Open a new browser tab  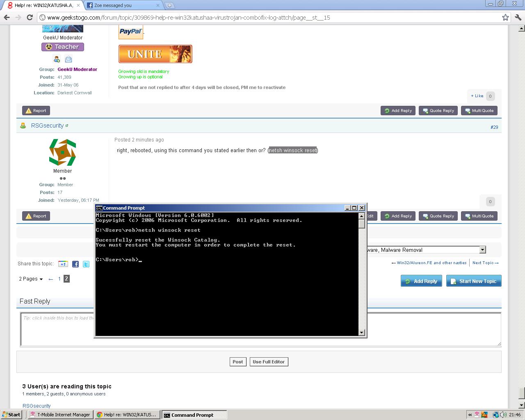[x=169, y=5]
